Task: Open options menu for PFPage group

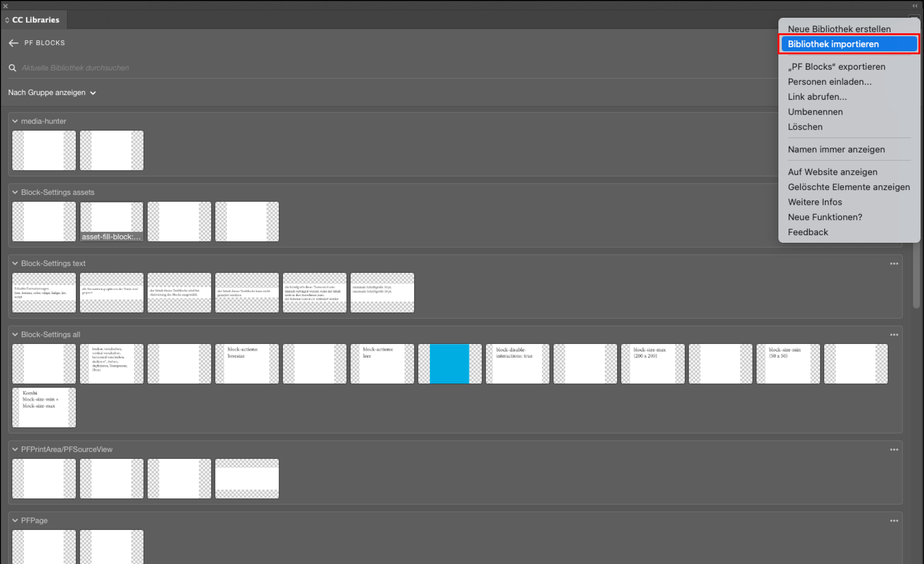Action: [894, 521]
